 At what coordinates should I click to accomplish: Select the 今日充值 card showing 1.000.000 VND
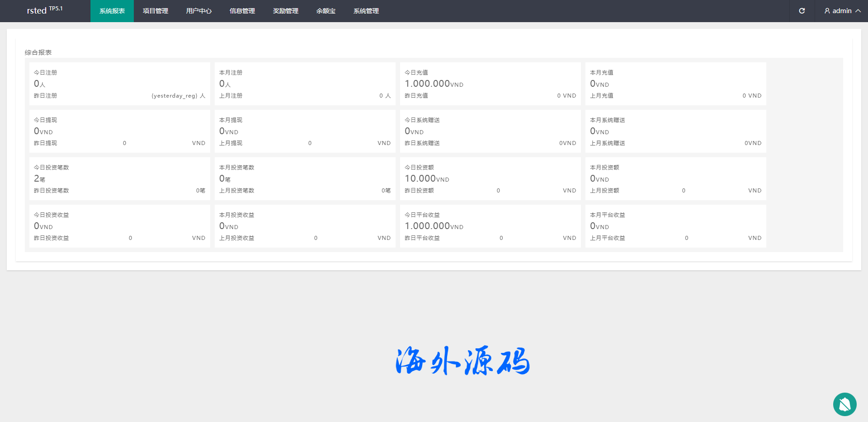click(490, 84)
